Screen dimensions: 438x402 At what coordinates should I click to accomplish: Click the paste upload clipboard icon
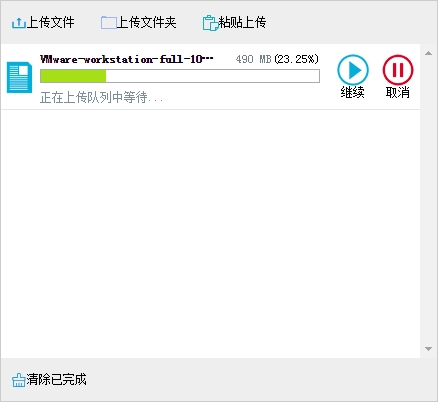tap(210, 23)
